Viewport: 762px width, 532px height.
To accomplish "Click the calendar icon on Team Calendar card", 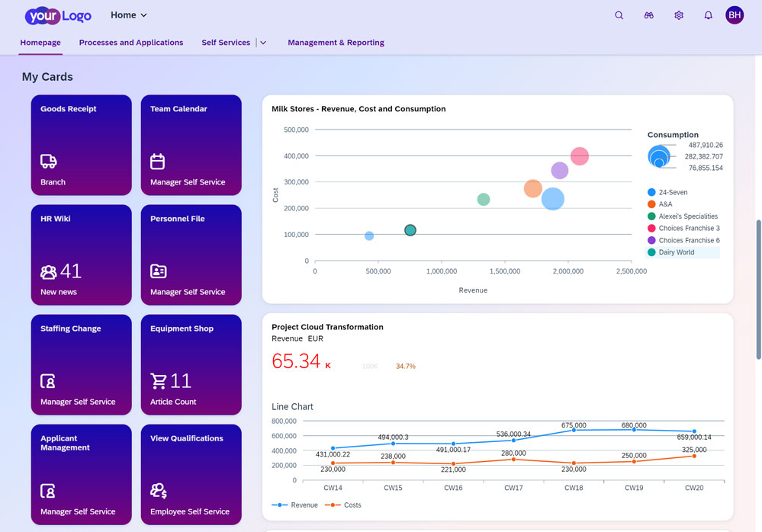I will (x=158, y=162).
